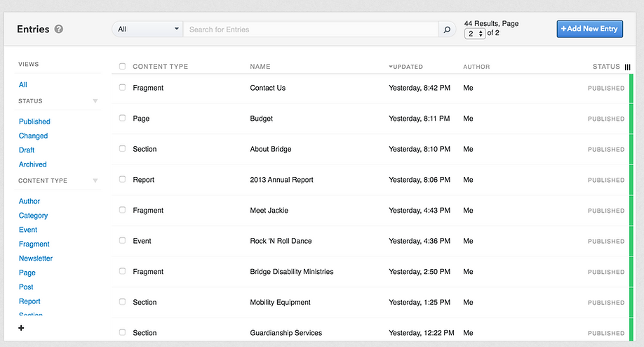This screenshot has width=644, height=347.
Task: Check the Contact Us entry checkbox
Action: [x=122, y=88]
